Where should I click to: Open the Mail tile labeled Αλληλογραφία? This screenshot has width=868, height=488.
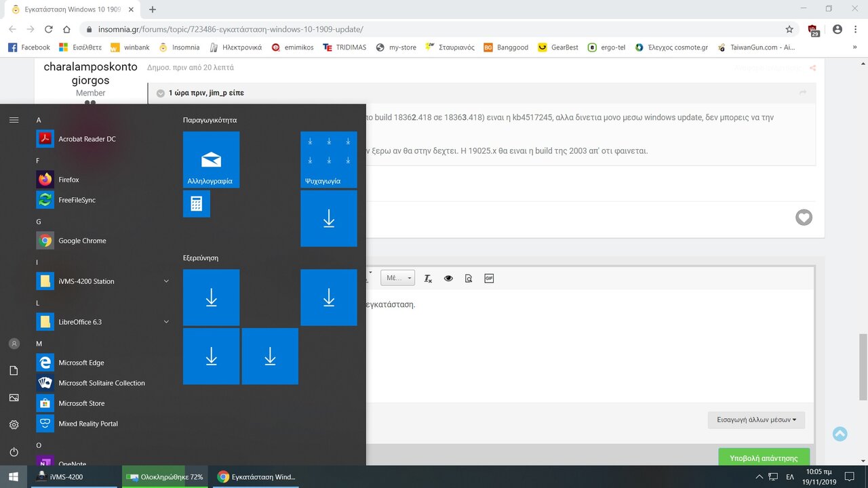[x=211, y=159]
